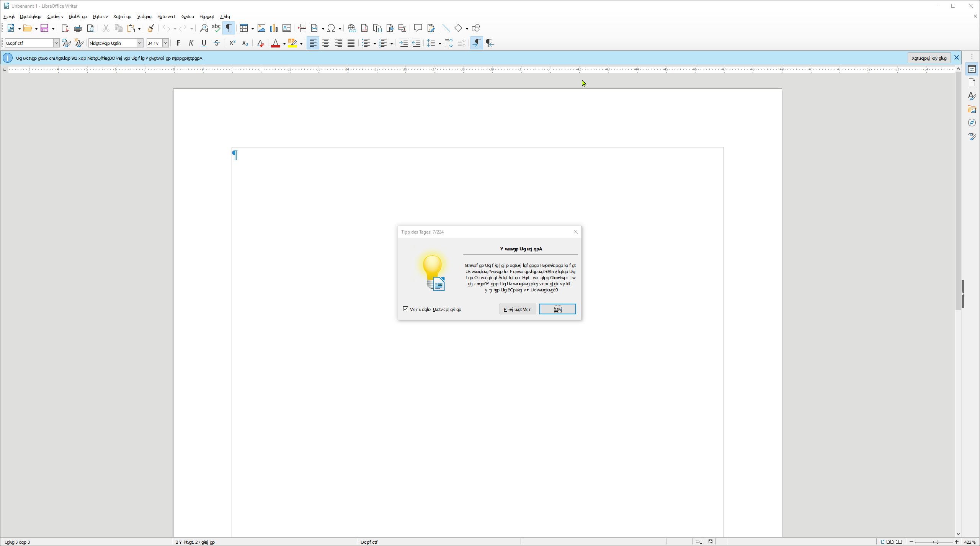Open the Styles deck in sidebar
The image size is (980, 546).
click(972, 96)
